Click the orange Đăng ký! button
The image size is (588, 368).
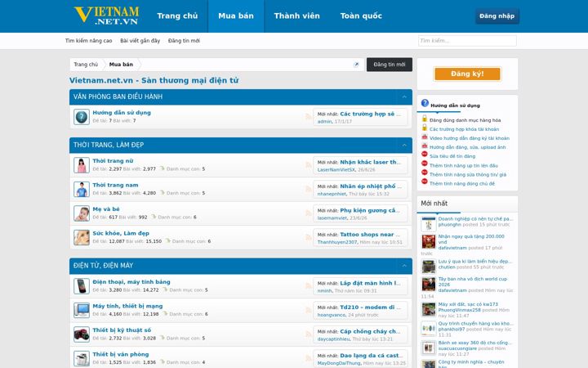coord(467,74)
